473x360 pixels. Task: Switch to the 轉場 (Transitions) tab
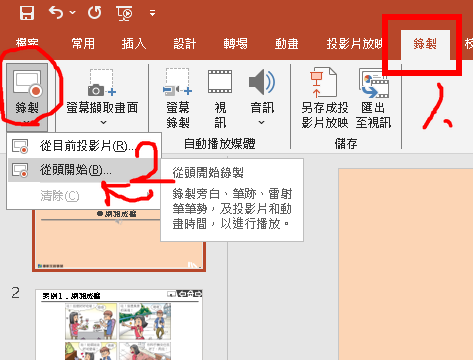click(x=235, y=43)
